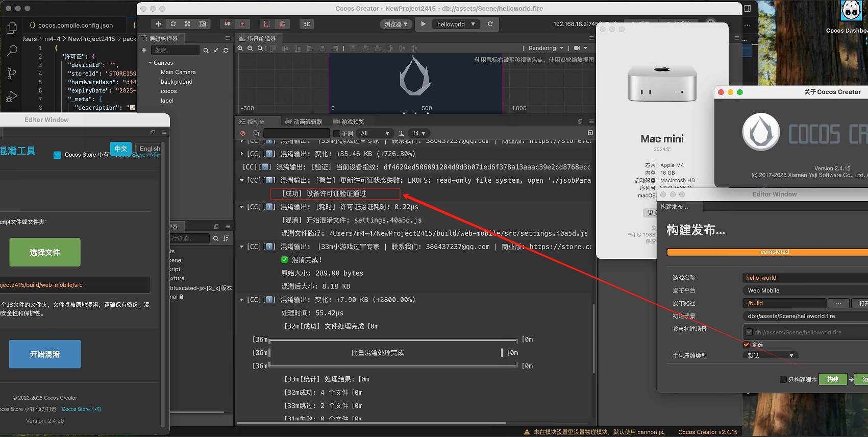The image size is (868, 437).
Task: Click the build progress bar marked completed
Action: [767, 252]
